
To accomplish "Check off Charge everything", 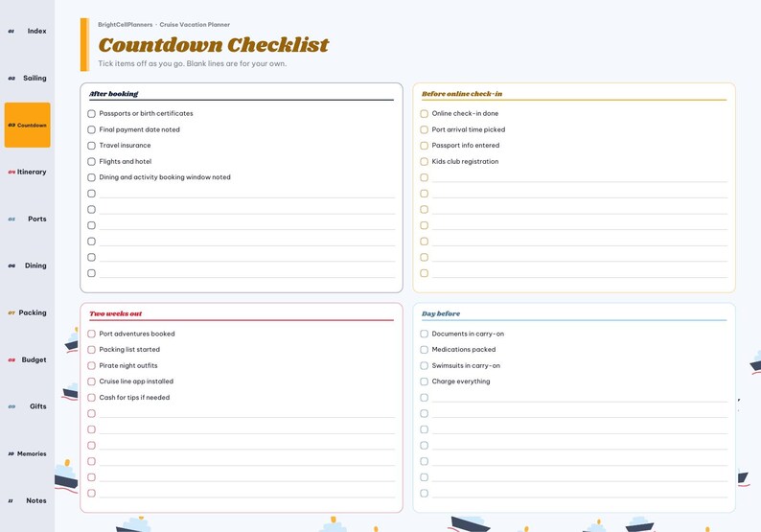I will point(425,382).
